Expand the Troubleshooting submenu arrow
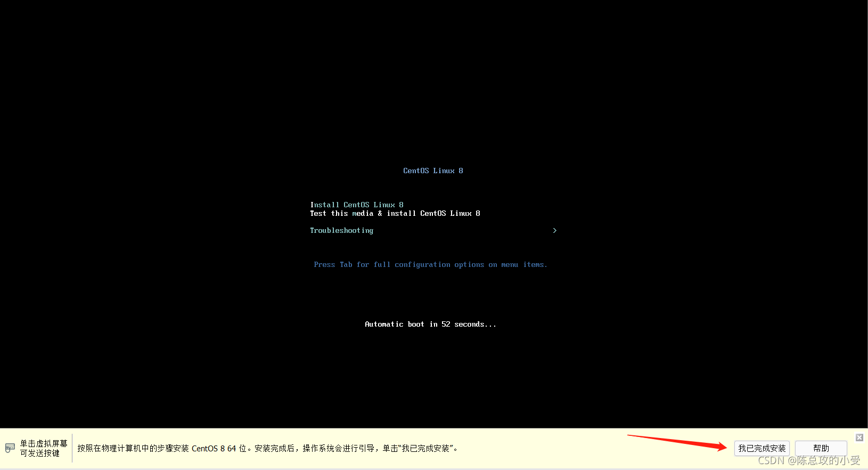 [x=554, y=230]
